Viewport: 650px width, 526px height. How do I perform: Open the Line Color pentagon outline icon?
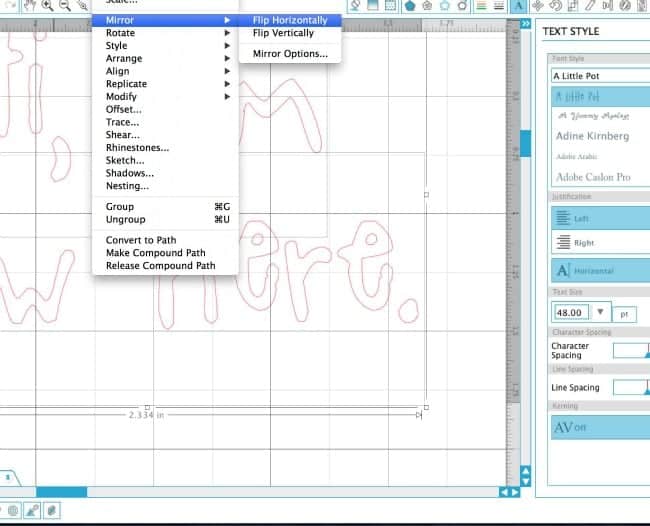pyautogui.click(x=445, y=5)
